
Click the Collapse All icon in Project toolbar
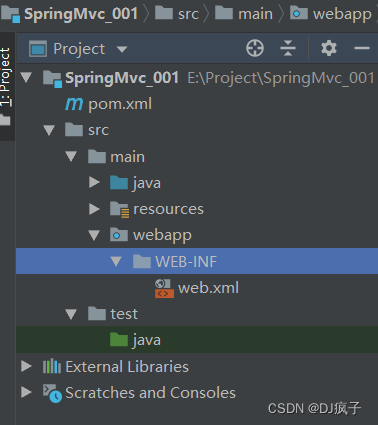tap(288, 49)
